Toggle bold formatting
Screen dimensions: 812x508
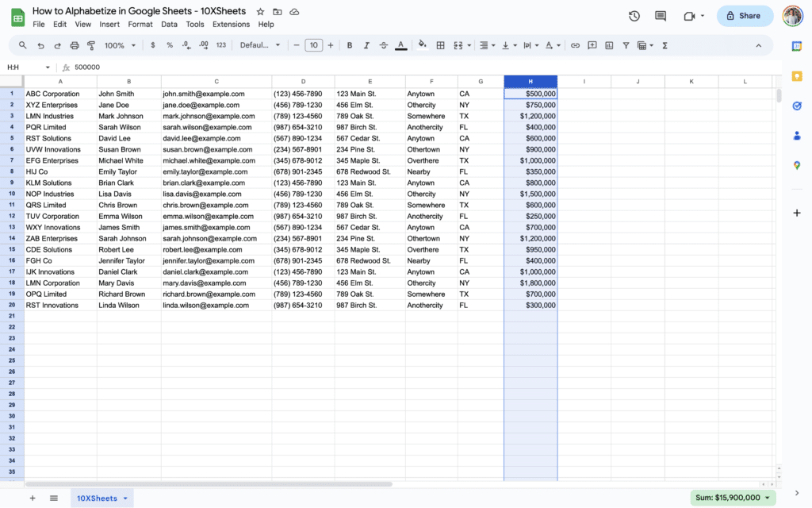[x=349, y=45]
